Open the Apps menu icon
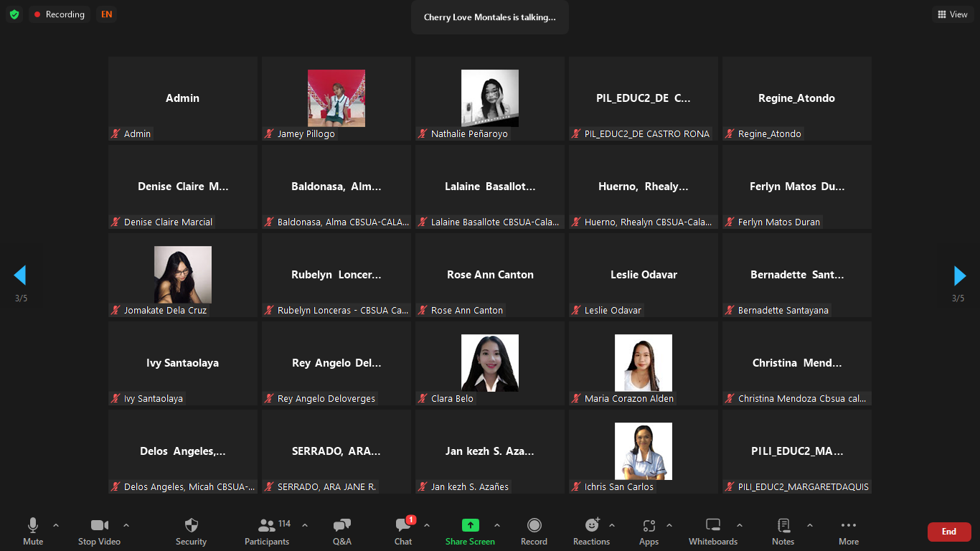The width and height of the screenshot is (980, 551). [x=649, y=531]
